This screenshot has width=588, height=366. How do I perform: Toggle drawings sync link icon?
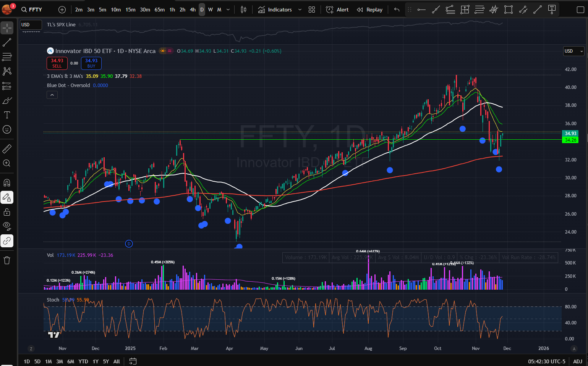pyautogui.click(x=7, y=241)
